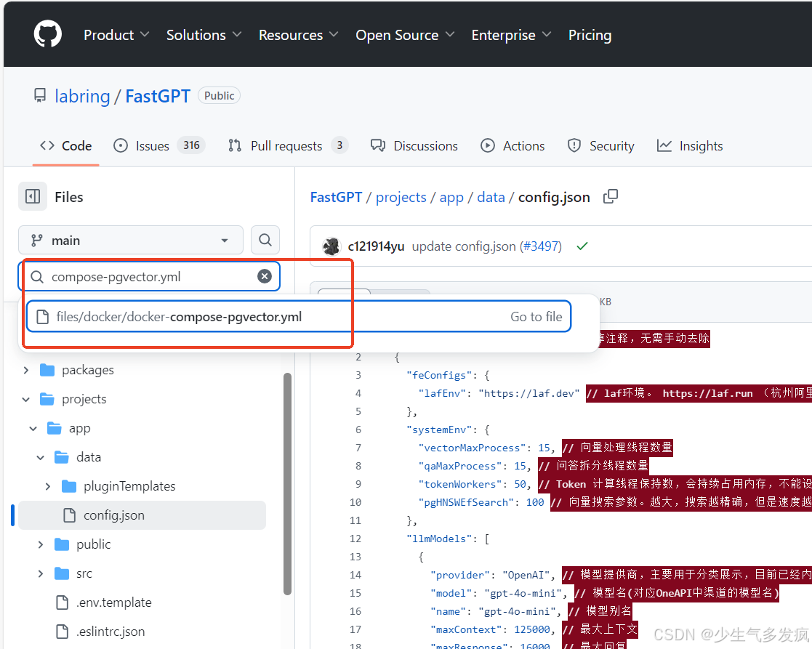The image size is (812, 649).
Task: Collapse the app folder
Action: 33,429
